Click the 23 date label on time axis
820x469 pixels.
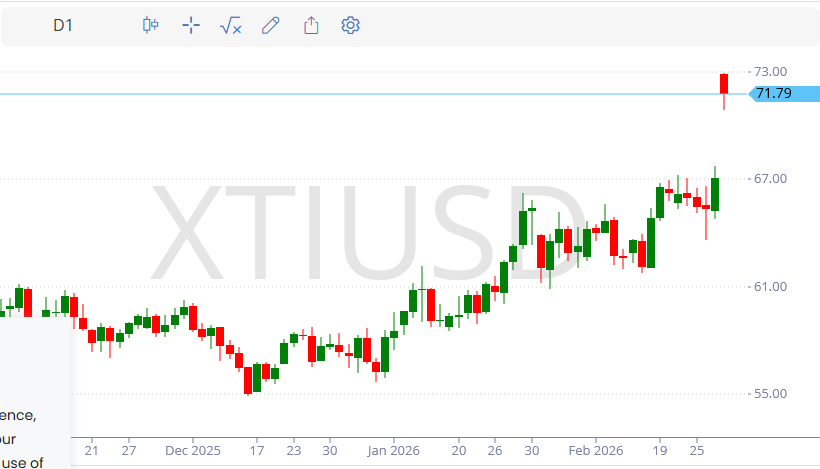[x=294, y=451]
